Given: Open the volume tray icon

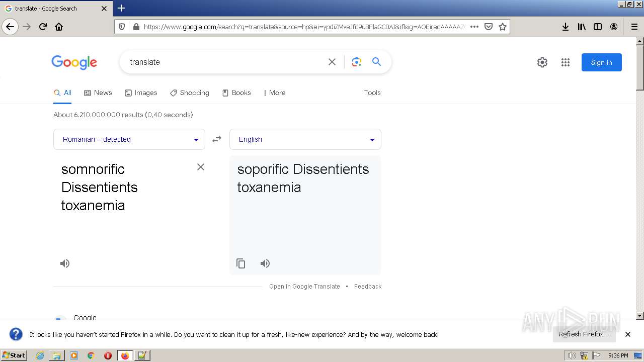Looking at the screenshot, I should tap(572, 355).
